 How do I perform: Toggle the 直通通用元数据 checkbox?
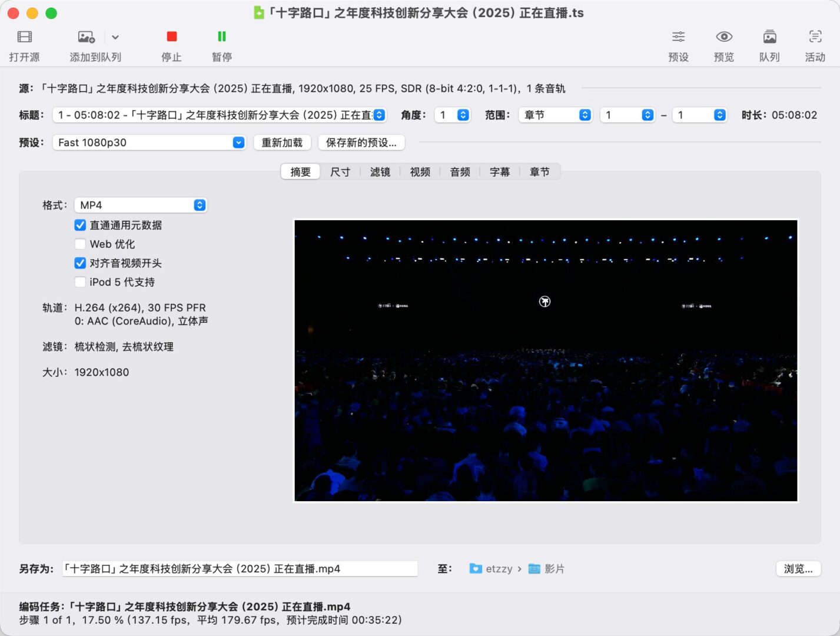80,225
